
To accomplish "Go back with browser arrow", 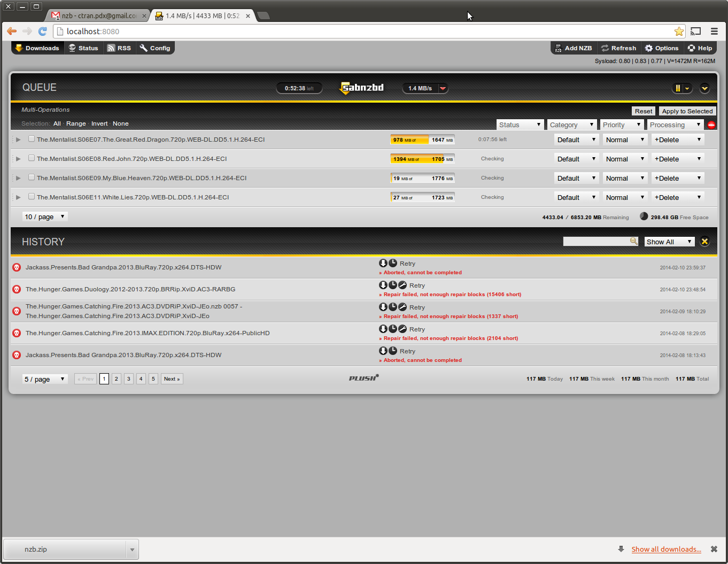I will pyautogui.click(x=12, y=32).
